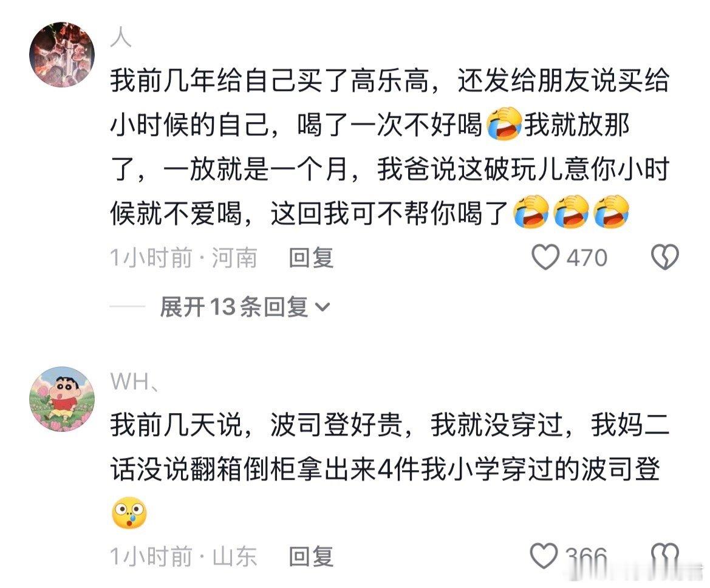The height and width of the screenshot is (588, 710).
Task: Select the 1小时前 · 河南 timestamp
Action: pos(184,258)
